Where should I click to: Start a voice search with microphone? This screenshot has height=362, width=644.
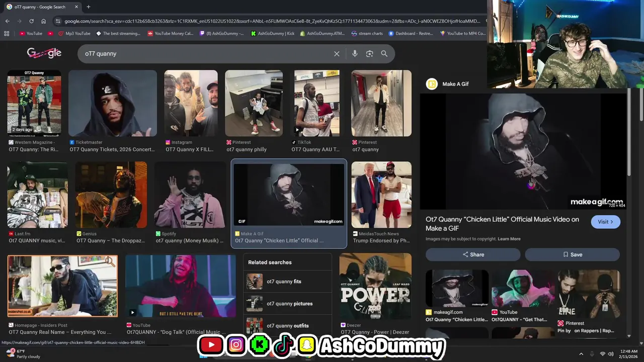355,54
